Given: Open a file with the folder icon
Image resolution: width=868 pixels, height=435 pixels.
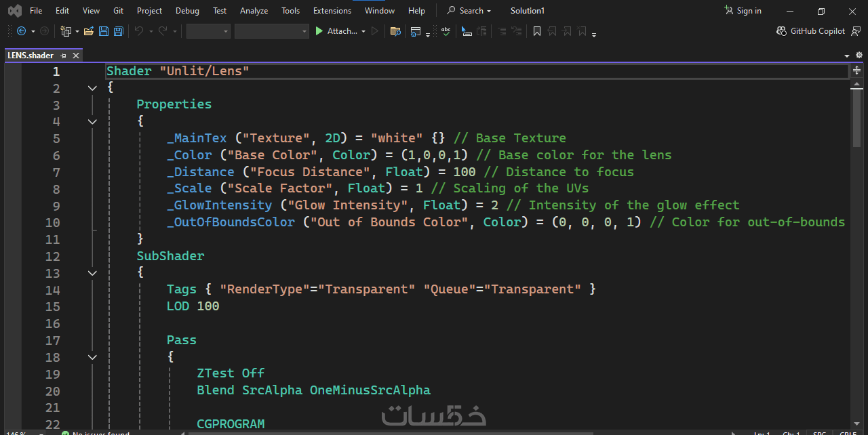Looking at the screenshot, I should (88, 31).
